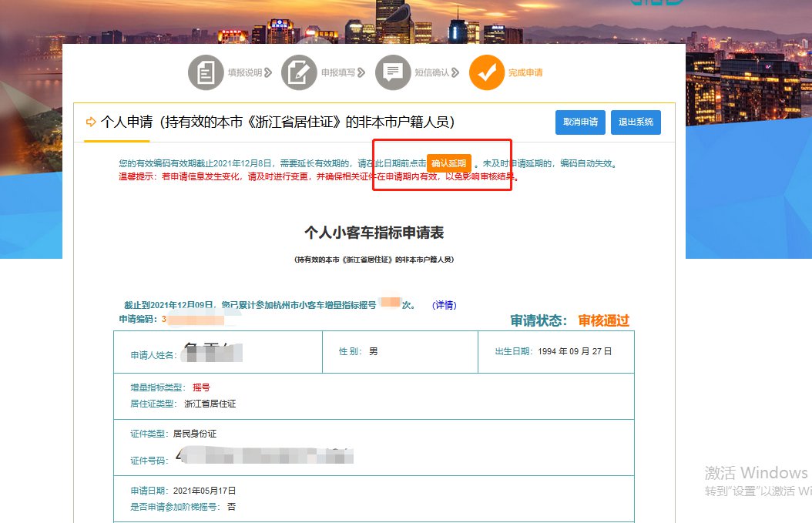Click the chevron arrow after 填报说明
This screenshot has width=812, height=523.
click(268, 73)
